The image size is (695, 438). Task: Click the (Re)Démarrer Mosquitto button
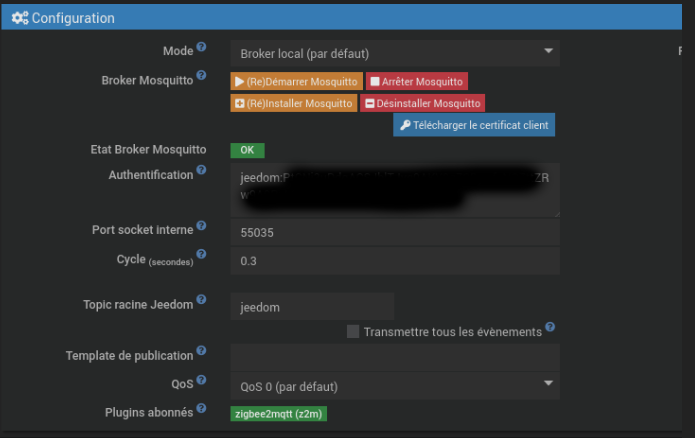(297, 82)
